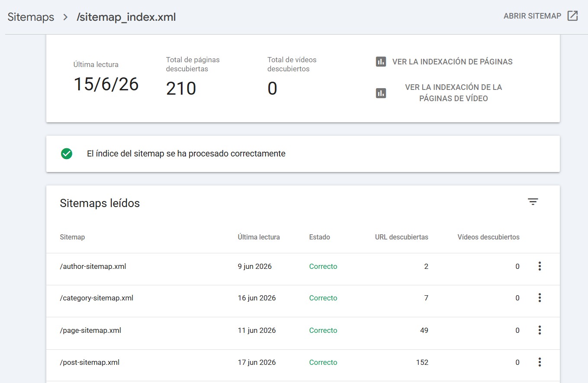Viewport: 588px width, 383px height.
Task: Click the bar chart icon beside page indexing
Action: tap(381, 61)
